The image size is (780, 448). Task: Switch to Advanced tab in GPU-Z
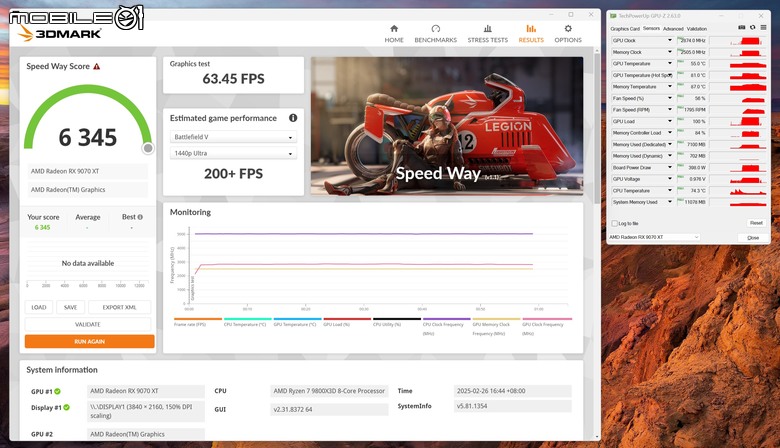coord(673,29)
